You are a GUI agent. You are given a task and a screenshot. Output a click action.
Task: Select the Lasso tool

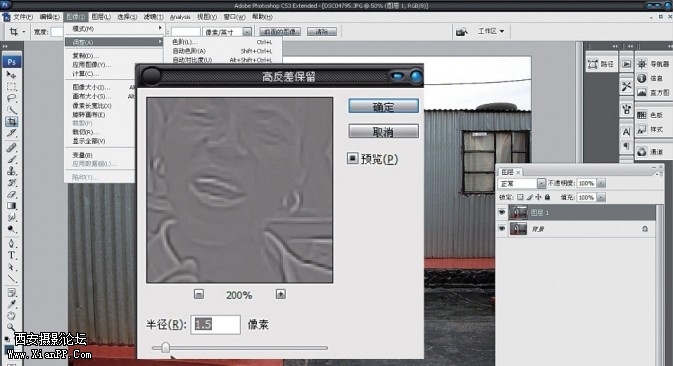coord(12,98)
